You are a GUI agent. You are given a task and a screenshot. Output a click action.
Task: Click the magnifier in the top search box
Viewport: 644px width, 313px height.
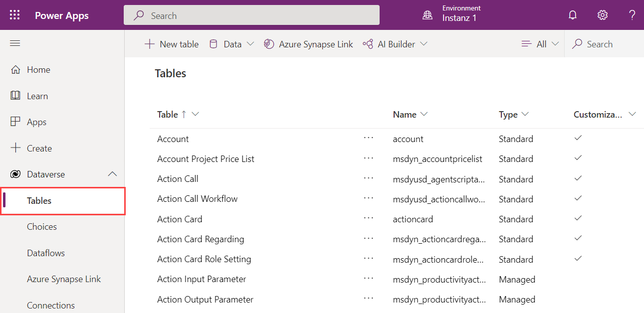[139, 15]
